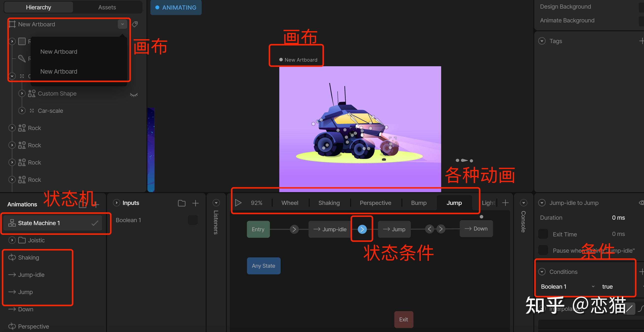Image resolution: width=644 pixels, height=332 pixels.
Task: Enable the Exit Time checkbox
Action: click(543, 234)
